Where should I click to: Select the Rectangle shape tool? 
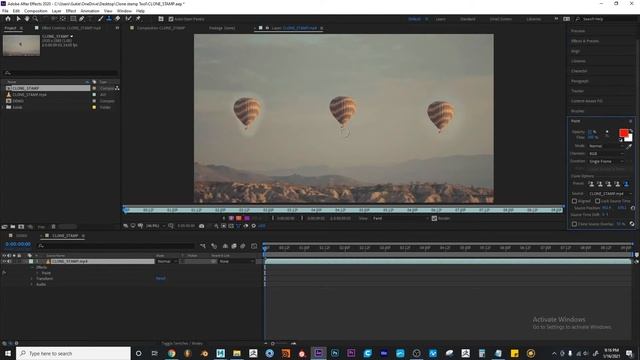[73, 19]
